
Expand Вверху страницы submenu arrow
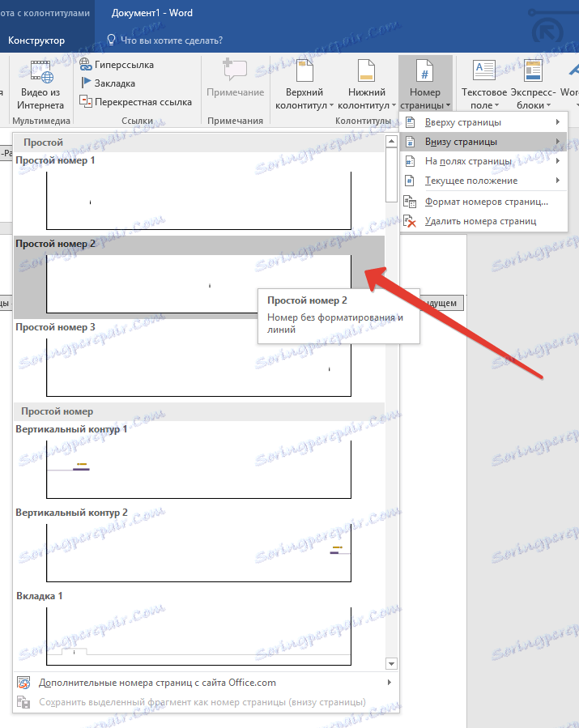point(558,122)
